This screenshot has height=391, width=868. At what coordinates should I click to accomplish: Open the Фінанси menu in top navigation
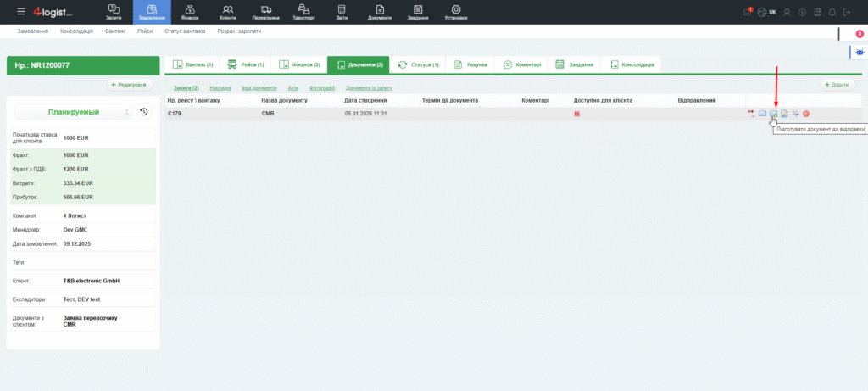pyautogui.click(x=190, y=12)
